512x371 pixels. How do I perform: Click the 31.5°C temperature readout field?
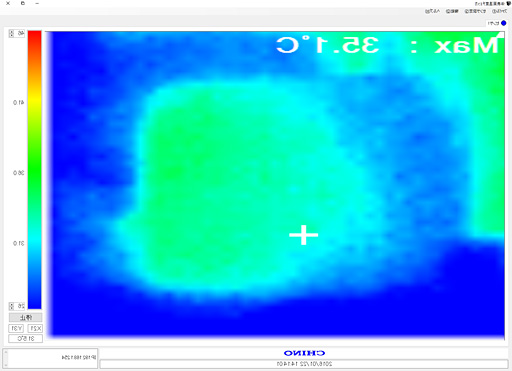[25, 339]
